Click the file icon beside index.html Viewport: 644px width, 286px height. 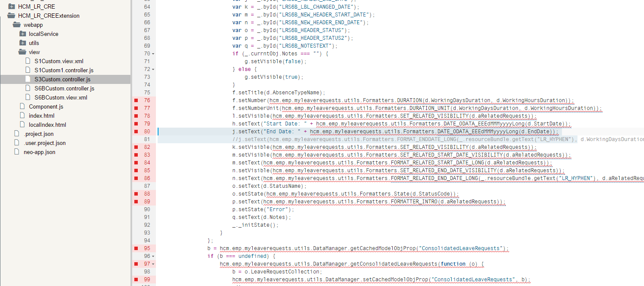click(x=22, y=116)
